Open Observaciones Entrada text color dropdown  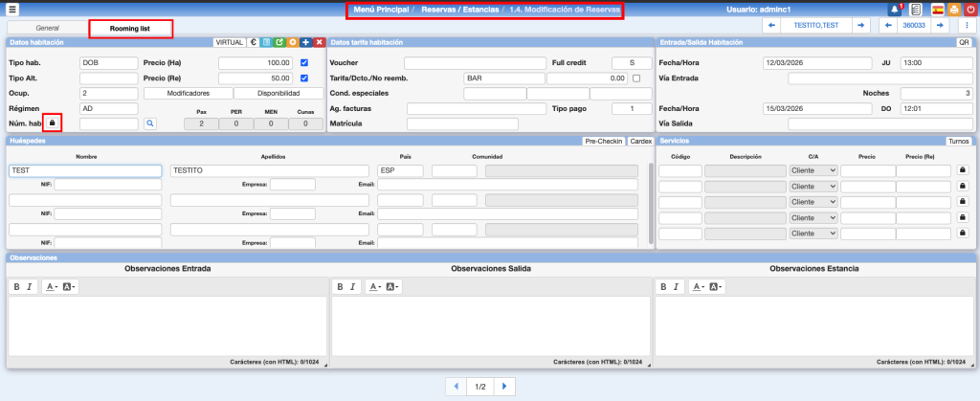51,287
